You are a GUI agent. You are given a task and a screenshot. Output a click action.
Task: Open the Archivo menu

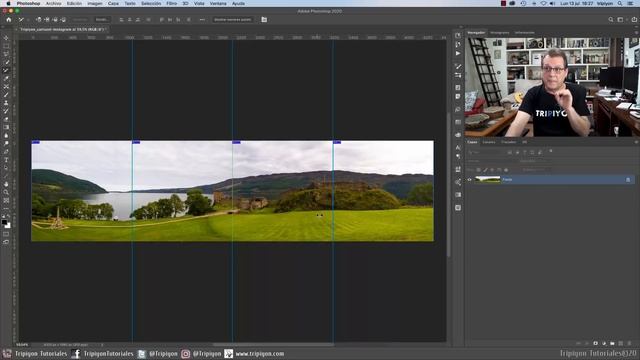tap(53, 3)
